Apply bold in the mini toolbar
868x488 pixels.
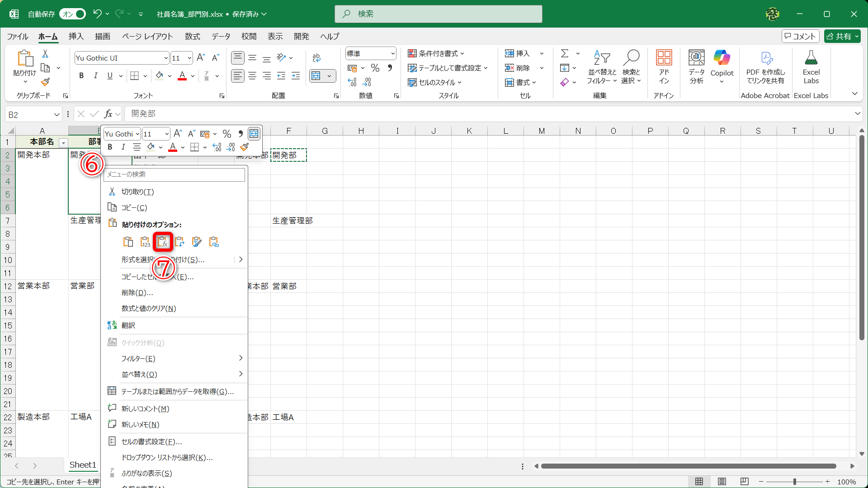pos(109,147)
